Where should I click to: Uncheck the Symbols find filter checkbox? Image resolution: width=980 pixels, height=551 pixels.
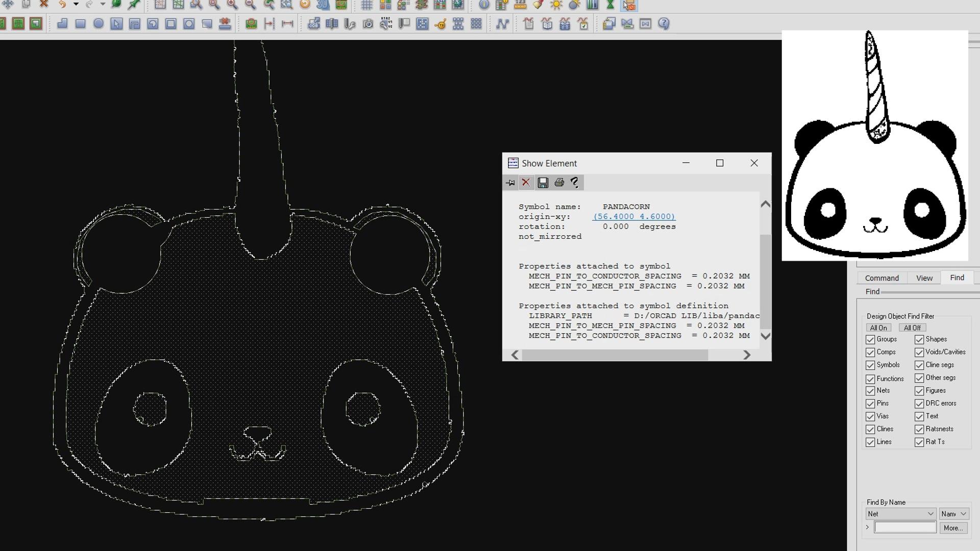click(870, 365)
